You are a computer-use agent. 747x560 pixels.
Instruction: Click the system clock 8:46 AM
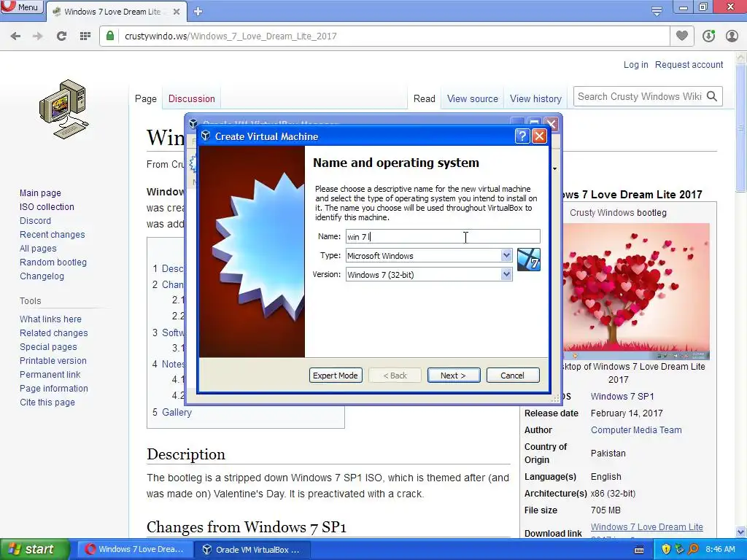click(720, 549)
